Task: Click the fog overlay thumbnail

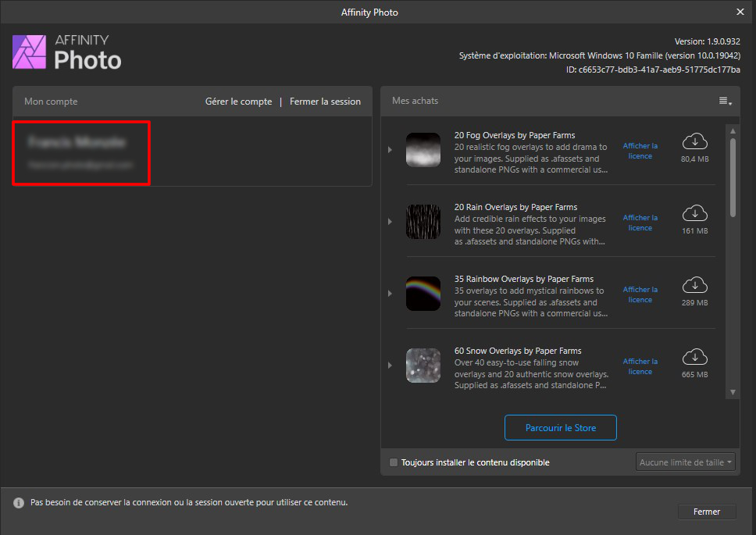Action: (423, 150)
